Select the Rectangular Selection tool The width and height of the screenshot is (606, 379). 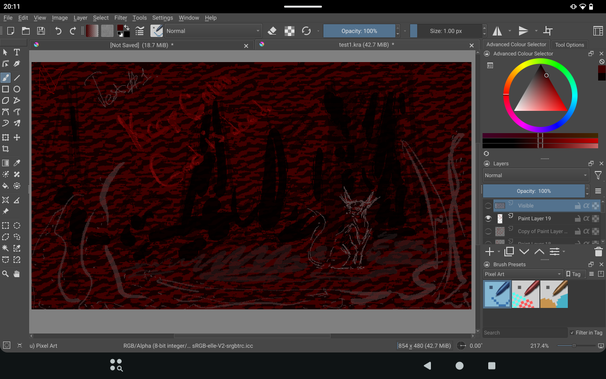[x=5, y=226]
